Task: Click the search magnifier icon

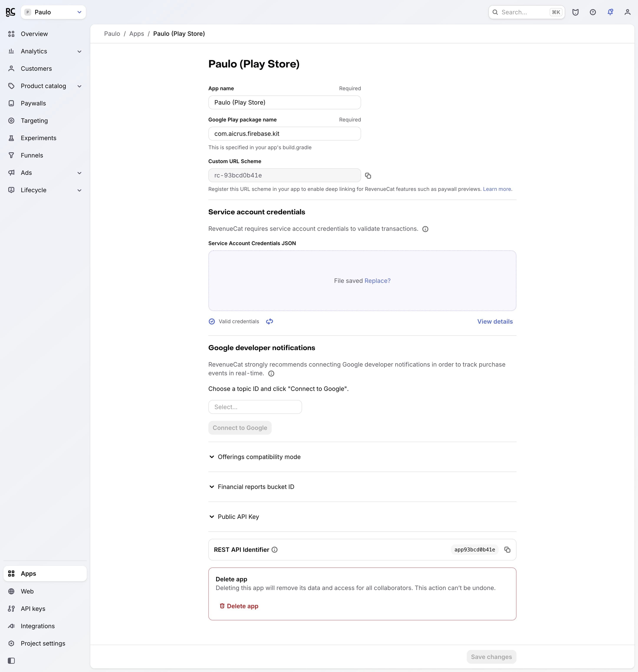Action: coord(495,12)
